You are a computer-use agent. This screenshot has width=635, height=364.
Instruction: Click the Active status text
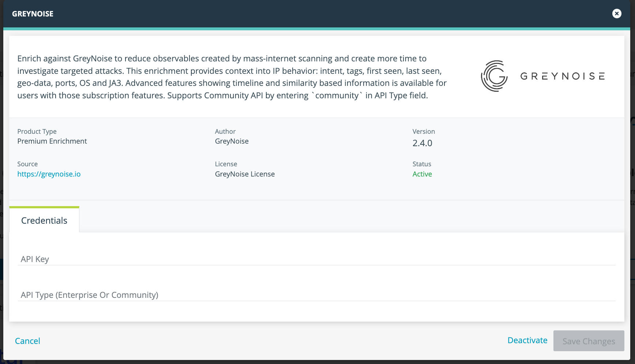(422, 174)
